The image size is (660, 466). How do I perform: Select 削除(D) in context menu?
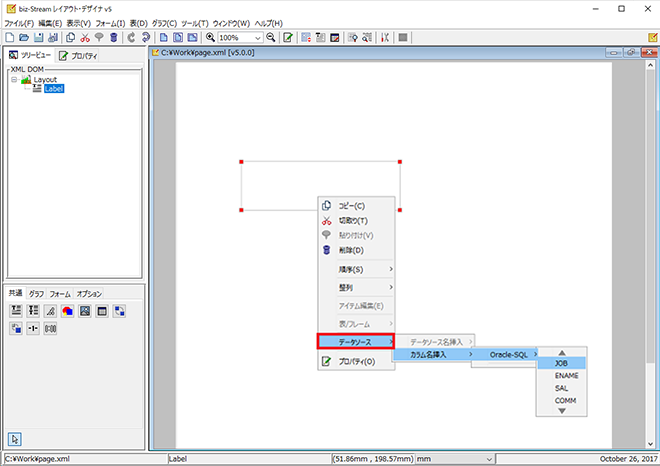click(x=356, y=250)
